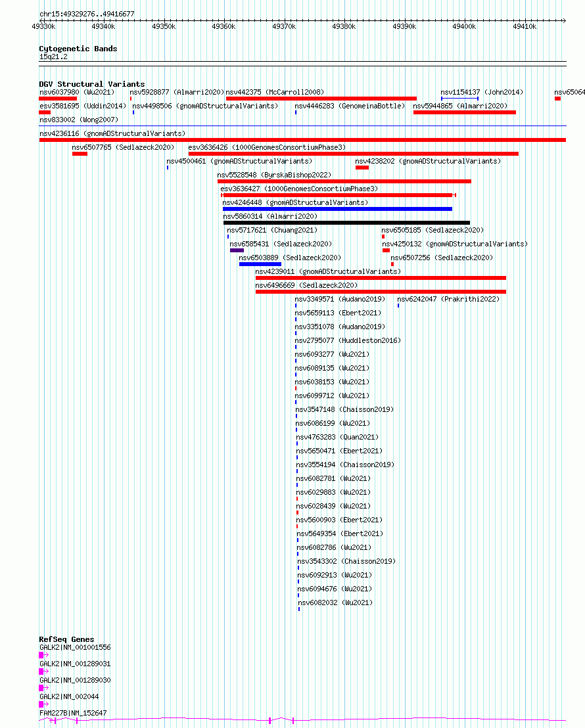The width and height of the screenshot is (585, 728).
Task: Click the red bar under nsv6507765
Action: tap(80, 154)
